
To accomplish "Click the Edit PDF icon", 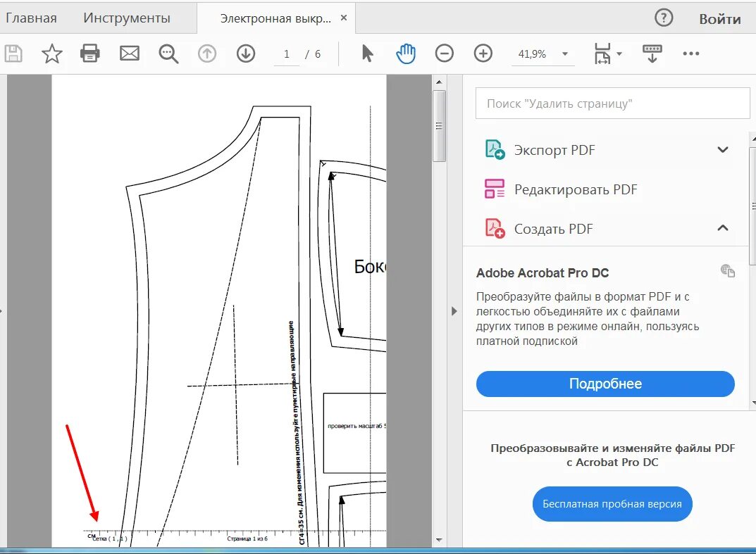I will pyautogui.click(x=495, y=189).
